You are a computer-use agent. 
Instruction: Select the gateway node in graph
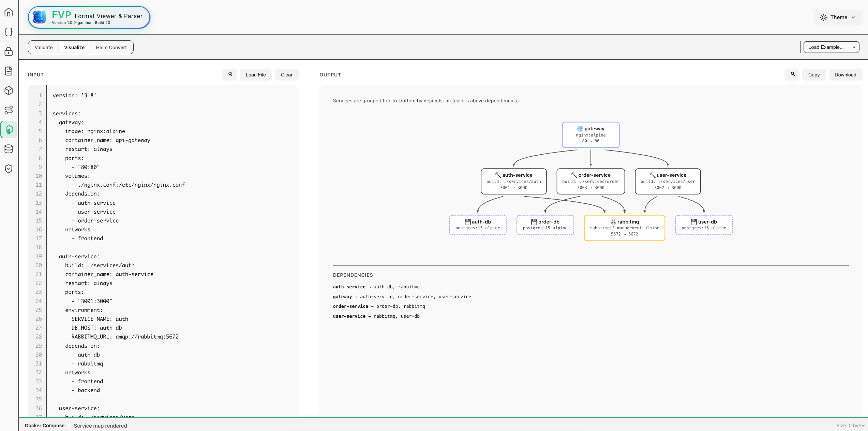point(591,135)
